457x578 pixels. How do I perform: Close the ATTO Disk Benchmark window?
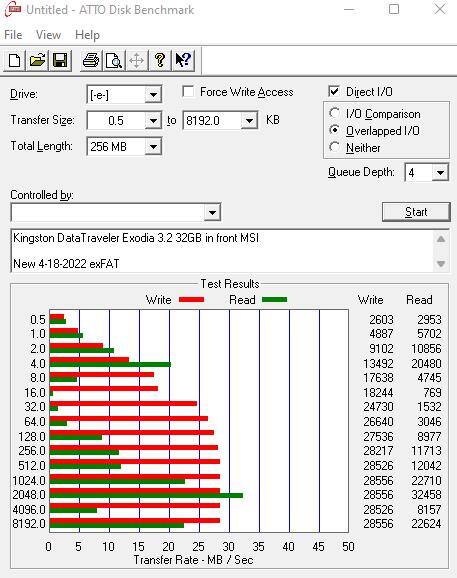tap(440, 9)
